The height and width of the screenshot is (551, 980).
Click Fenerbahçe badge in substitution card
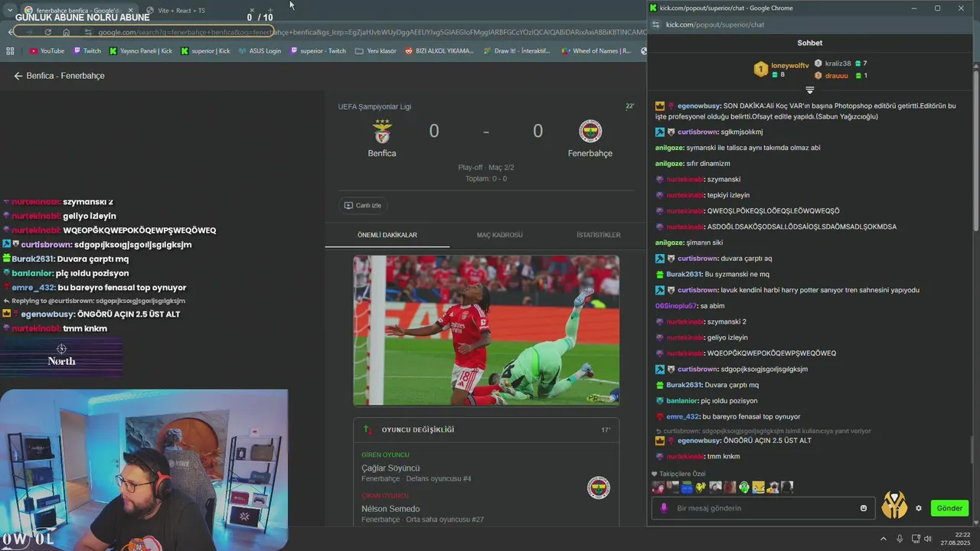(x=599, y=487)
